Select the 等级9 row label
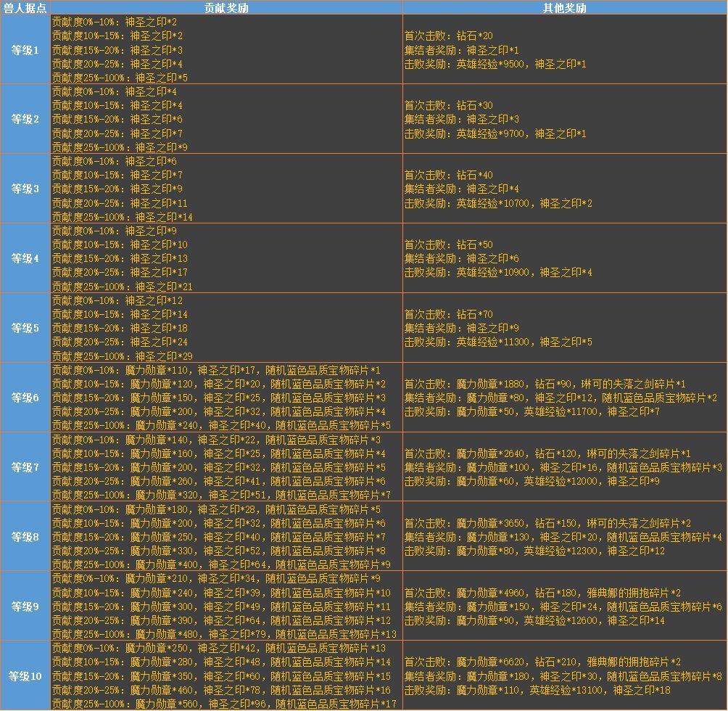728x711 pixels. pyautogui.click(x=25, y=607)
